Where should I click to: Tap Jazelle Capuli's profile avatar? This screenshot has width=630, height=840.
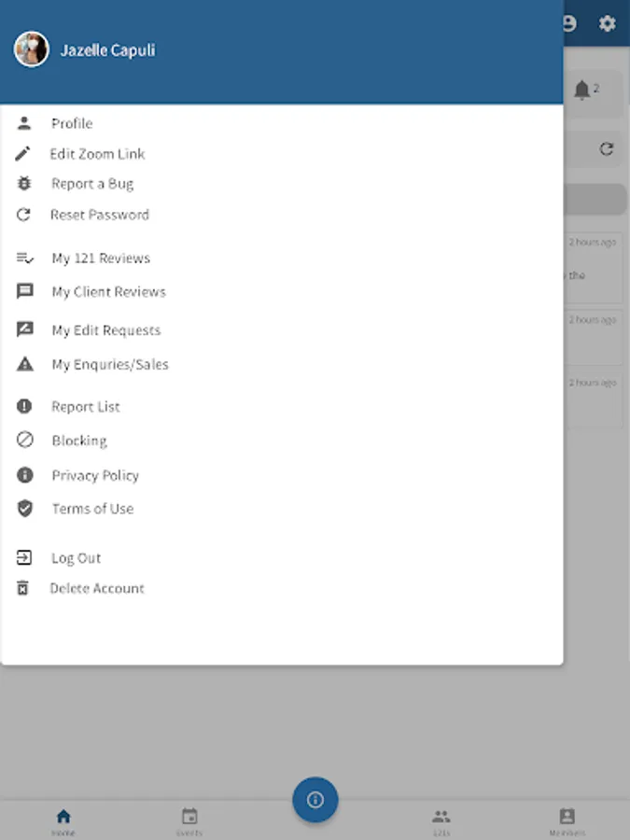coord(32,49)
